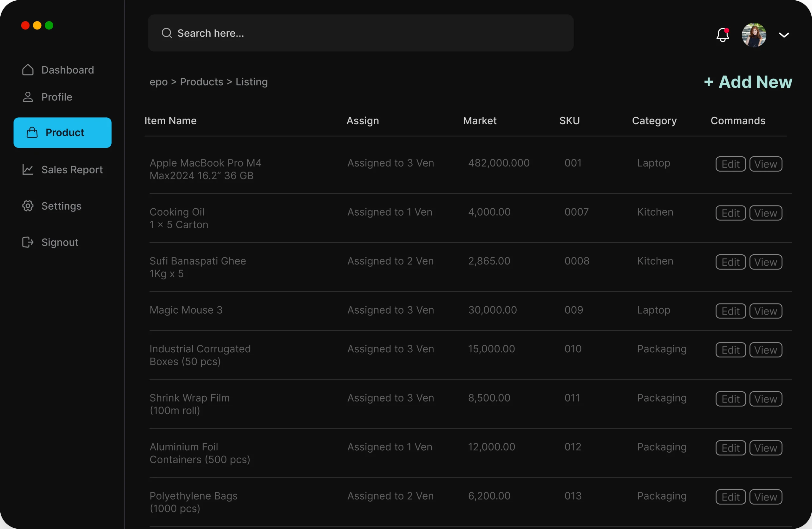Open the Dashboard menu item
812x529 pixels.
click(x=68, y=70)
